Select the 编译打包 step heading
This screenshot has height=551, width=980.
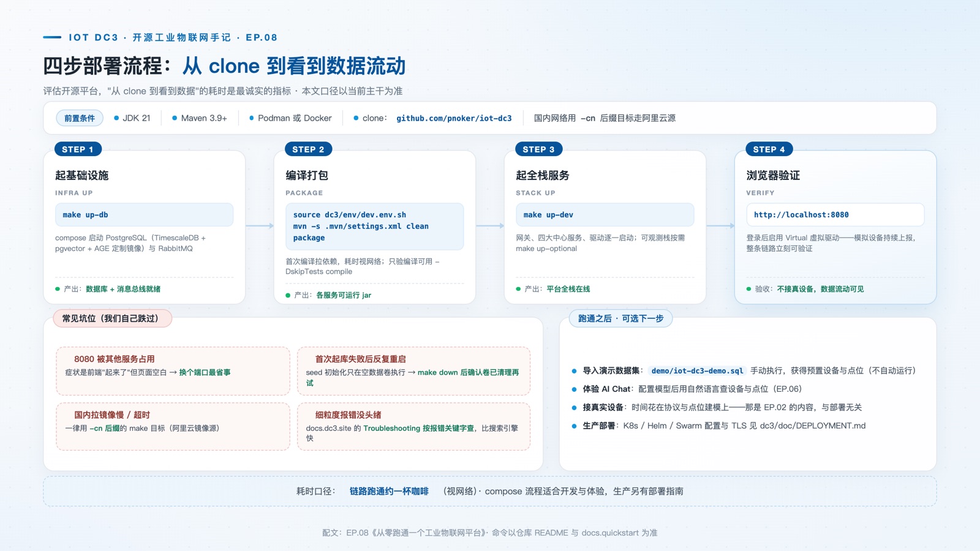pos(306,176)
